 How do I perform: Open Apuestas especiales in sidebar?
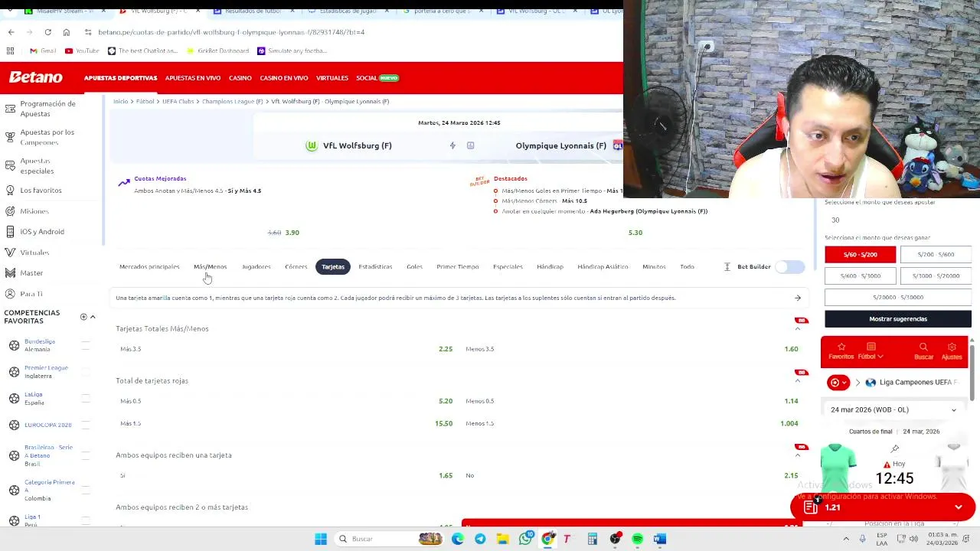tap(35, 166)
